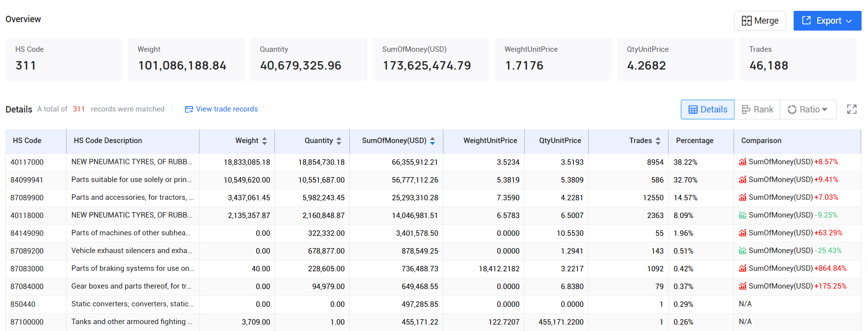
Task: Sort table by Quantity column arrows
Action: 339,141
